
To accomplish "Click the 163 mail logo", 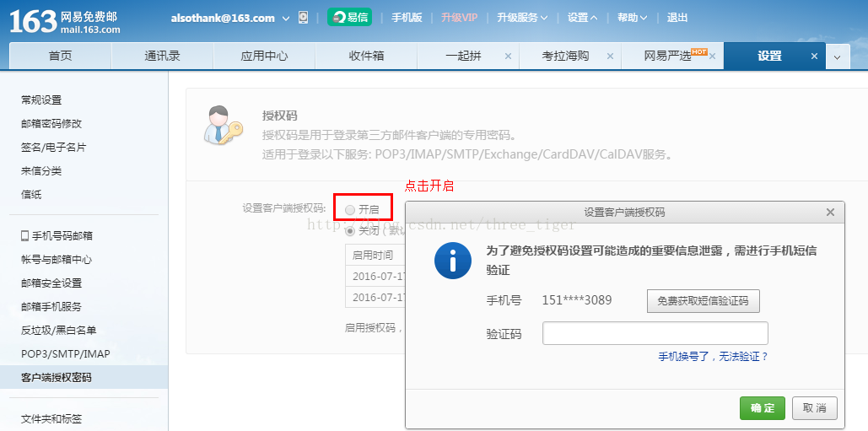I will (65, 21).
